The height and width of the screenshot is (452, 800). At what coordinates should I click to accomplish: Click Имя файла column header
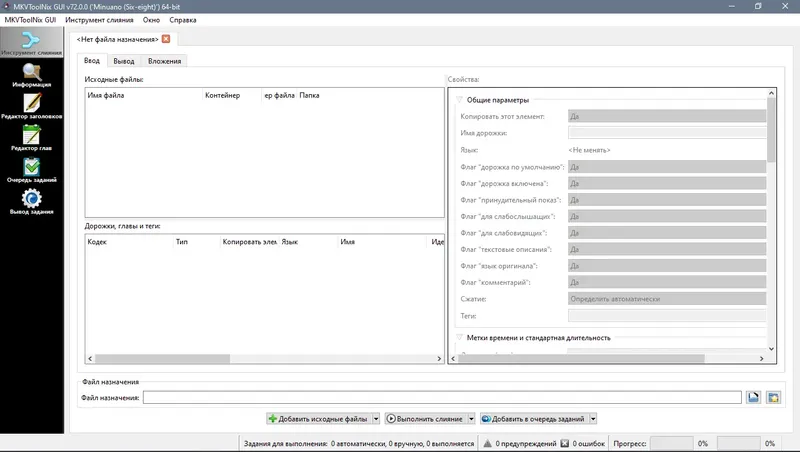(x=144, y=95)
